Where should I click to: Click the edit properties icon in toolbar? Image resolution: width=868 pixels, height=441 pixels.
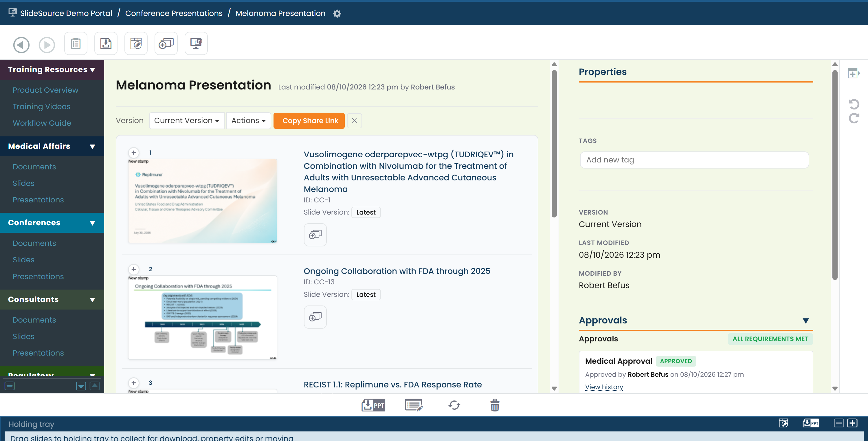[x=136, y=43]
